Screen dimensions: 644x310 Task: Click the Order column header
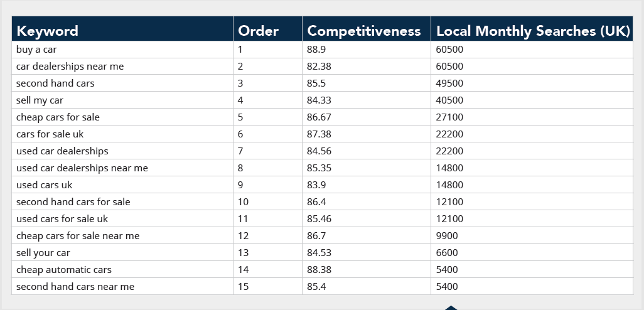pyautogui.click(x=268, y=29)
